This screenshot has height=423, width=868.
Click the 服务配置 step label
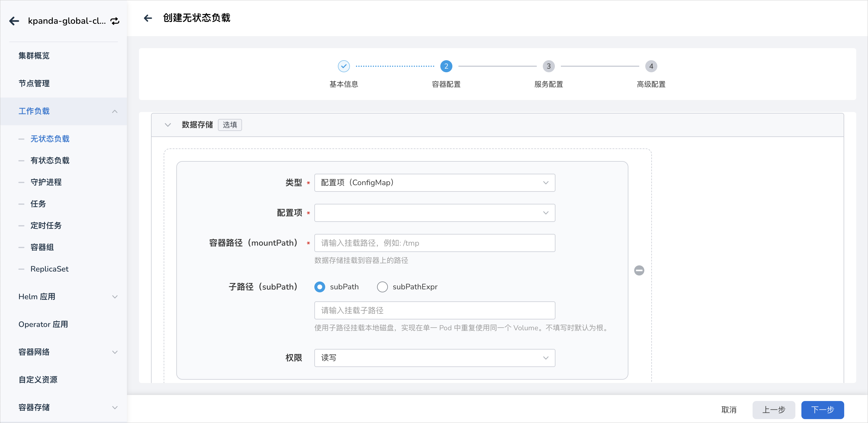(549, 84)
